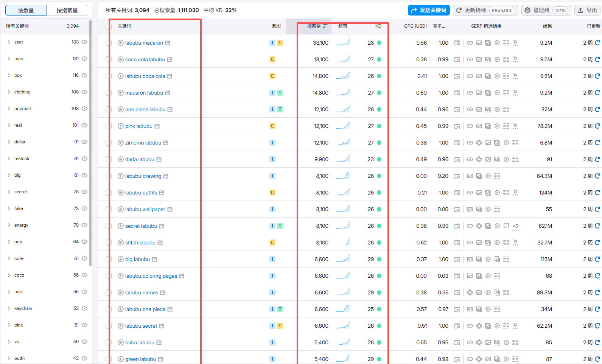Click video SERP icon in labubu wallpaper row
602x364 pixels.
(488, 209)
